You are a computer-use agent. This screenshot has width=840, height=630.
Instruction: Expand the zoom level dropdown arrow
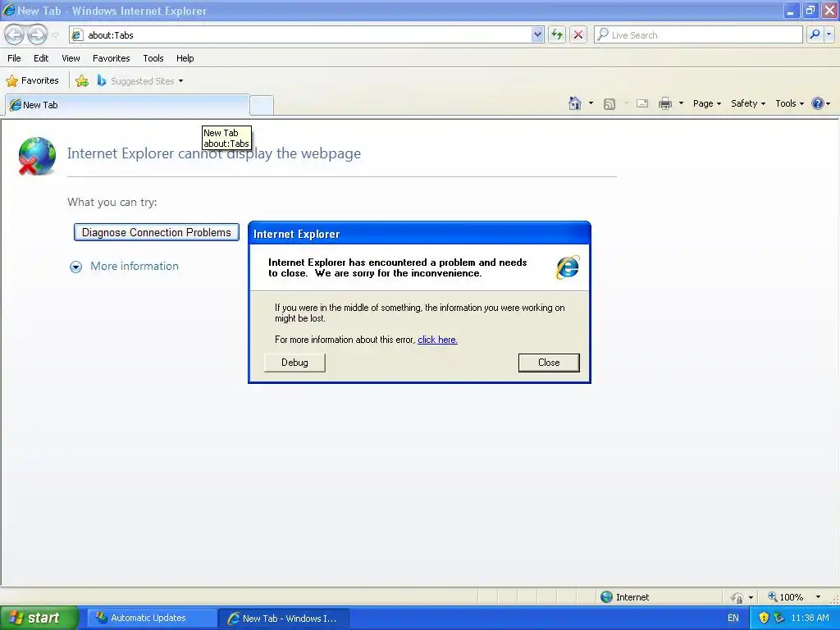tap(818, 597)
